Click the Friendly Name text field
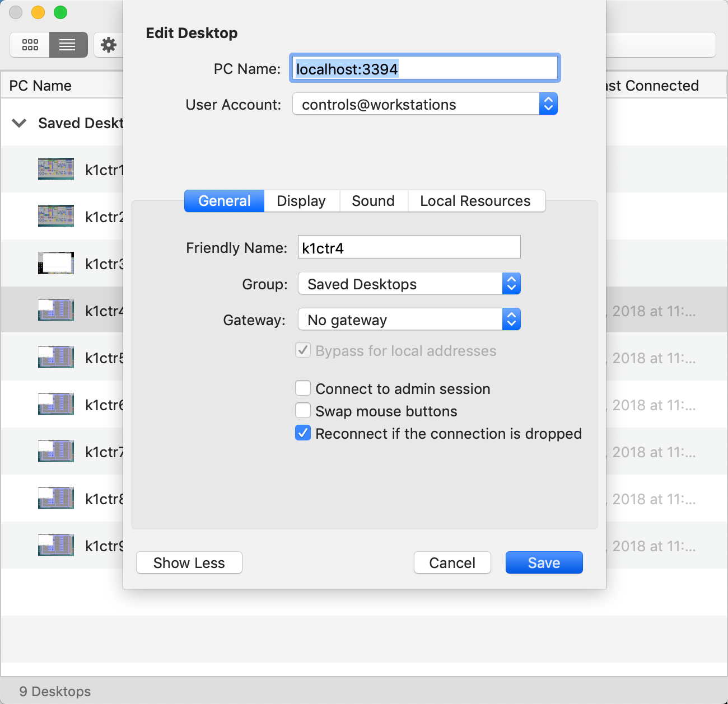728x704 pixels. (409, 247)
